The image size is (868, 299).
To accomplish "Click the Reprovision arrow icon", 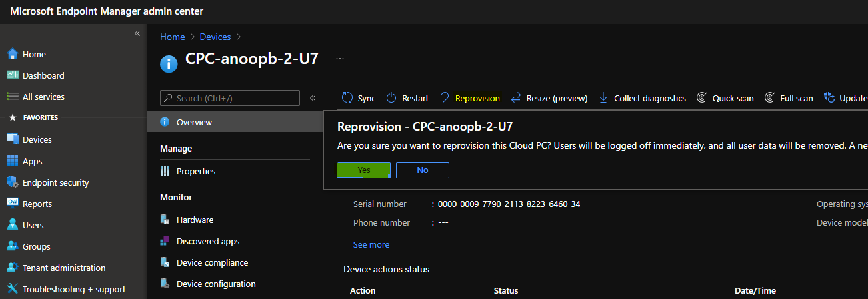I will coord(445,98).
